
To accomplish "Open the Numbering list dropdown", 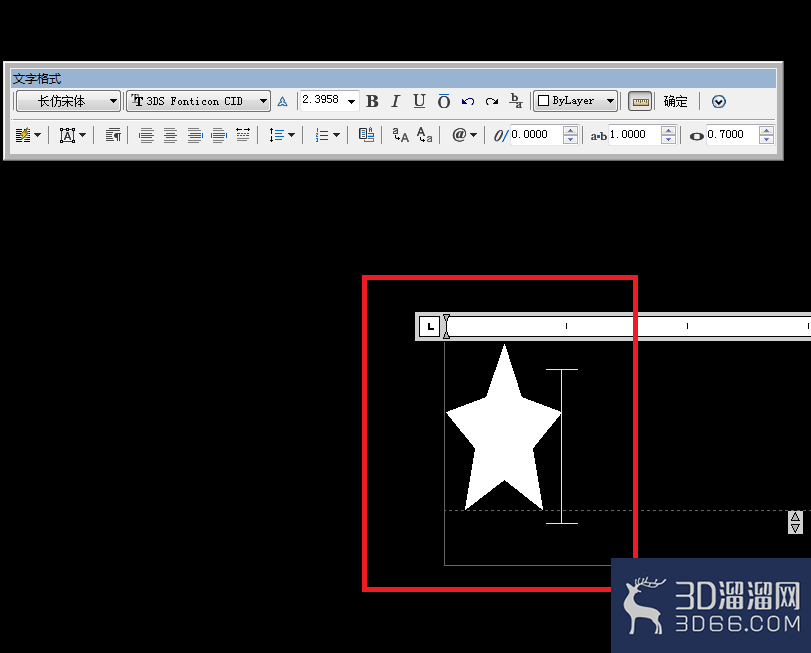I will (x=327, y=135).
